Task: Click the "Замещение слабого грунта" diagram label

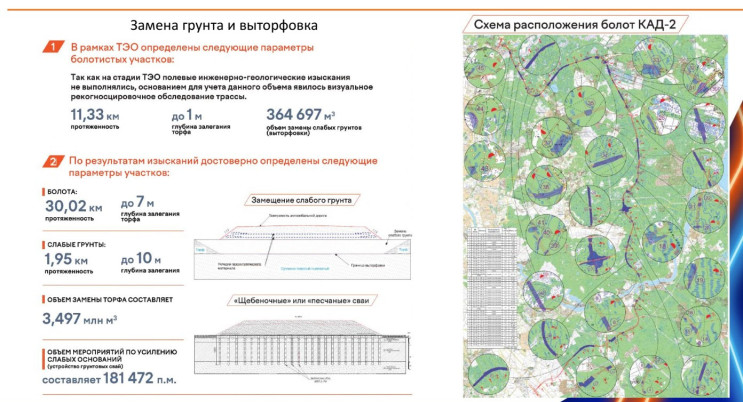Action: click(x=301, y=200)
